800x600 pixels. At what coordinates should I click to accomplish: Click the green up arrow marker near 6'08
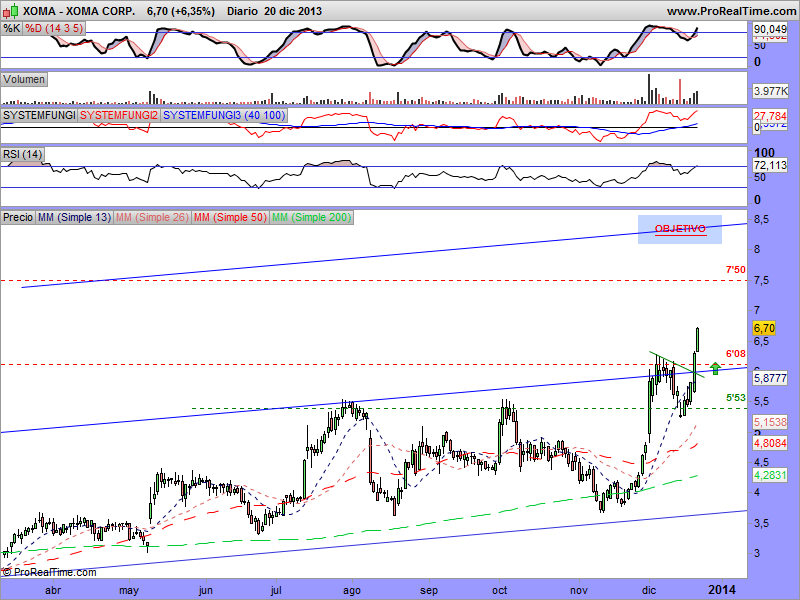[x=715, y=368]
